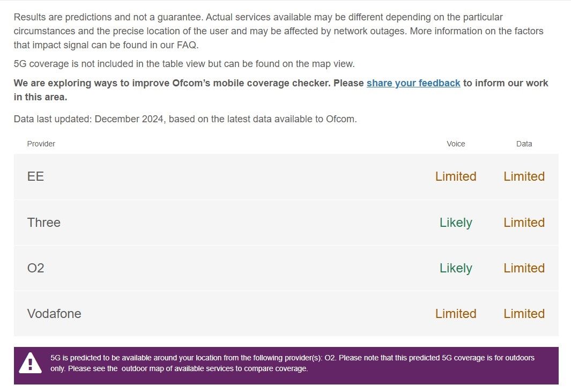Click the Provider column header

pos(41,144)
